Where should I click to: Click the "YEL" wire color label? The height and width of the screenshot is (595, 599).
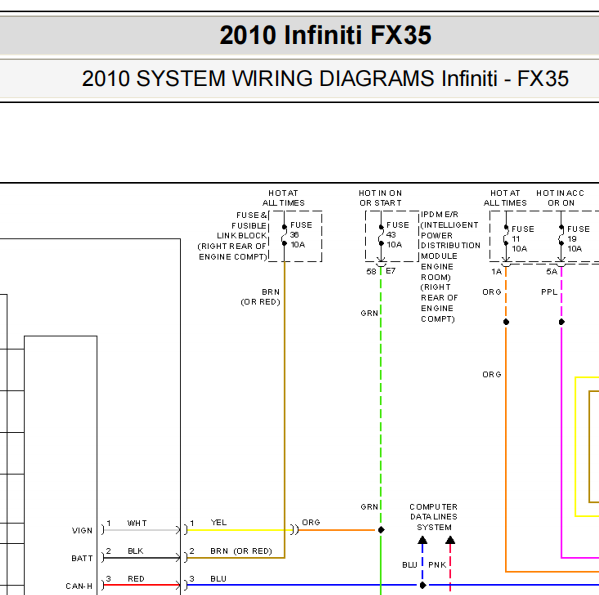point(219,522)
